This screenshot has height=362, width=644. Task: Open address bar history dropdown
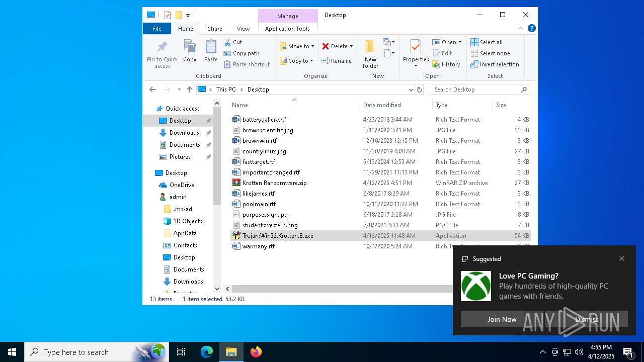(x=411, y=89)
